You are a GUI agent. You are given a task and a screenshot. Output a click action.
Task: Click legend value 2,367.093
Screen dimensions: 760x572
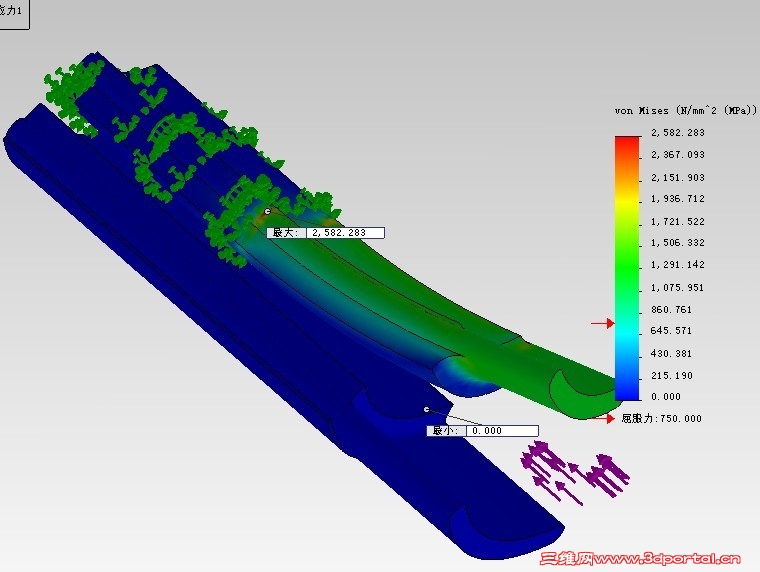point(678,155)
